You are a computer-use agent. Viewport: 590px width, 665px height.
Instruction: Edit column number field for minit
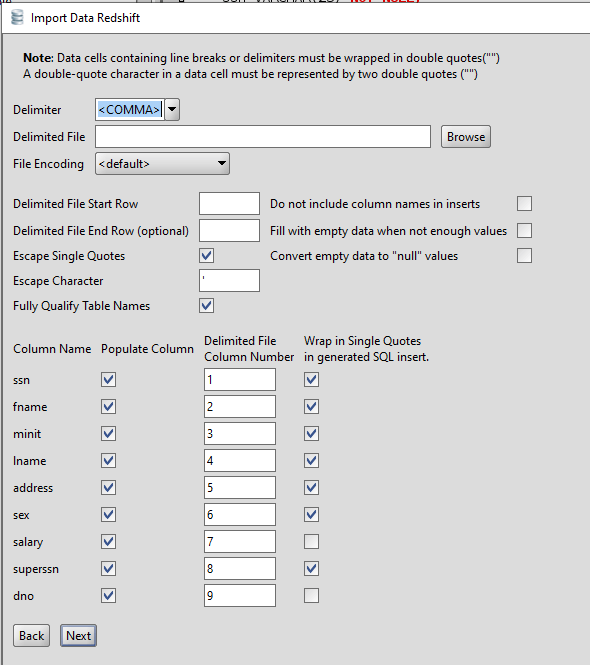coord(240,433)
